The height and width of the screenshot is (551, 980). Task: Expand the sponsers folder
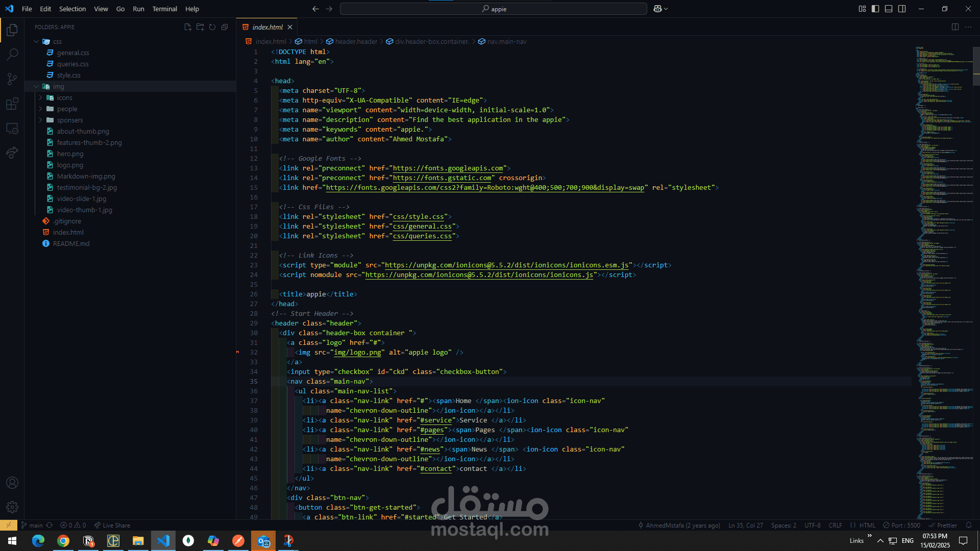(x=69, y=120)
